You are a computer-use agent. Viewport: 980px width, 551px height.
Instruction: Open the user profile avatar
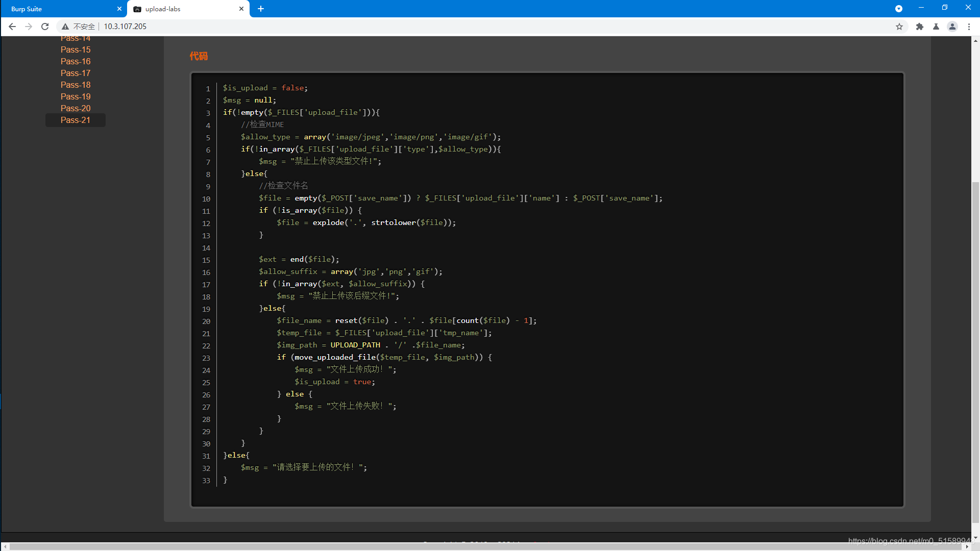[x=952, y=27]
